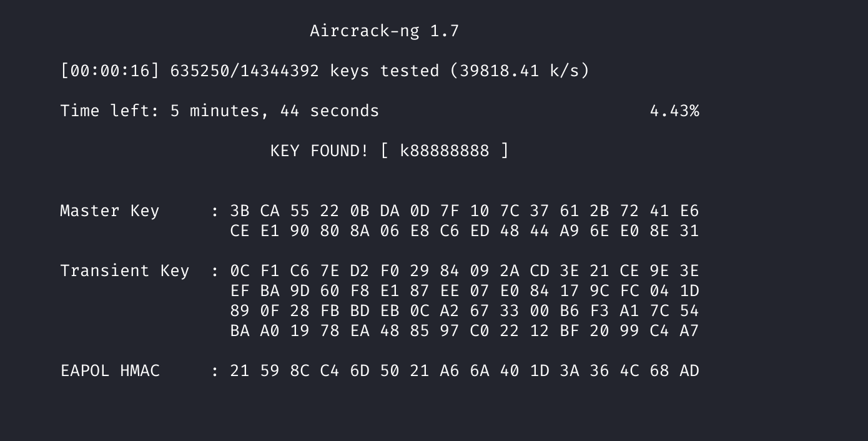Click last EAPOL HMAC byte AD

coord(689,370)
